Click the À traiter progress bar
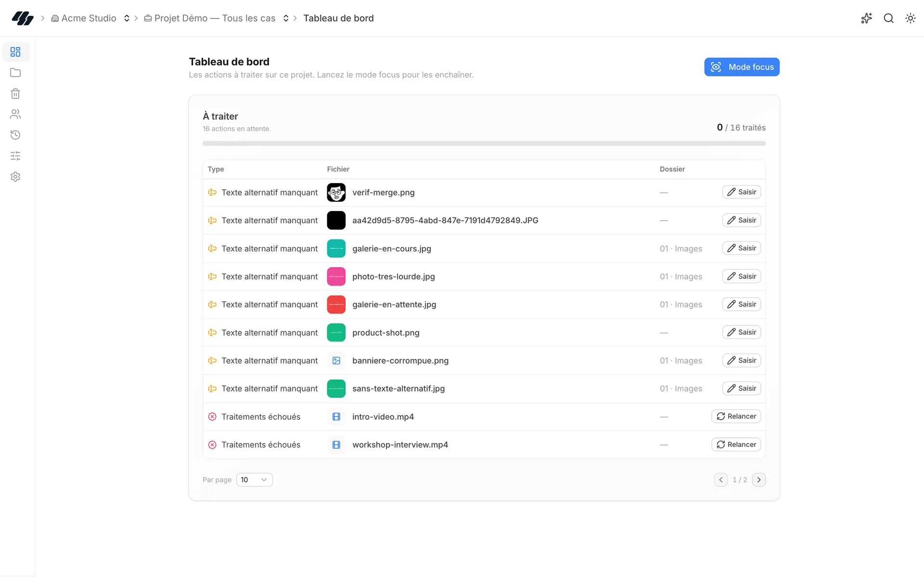Image resolution: width=924 pixels, height=578 pixels. [x=484, y=144]
